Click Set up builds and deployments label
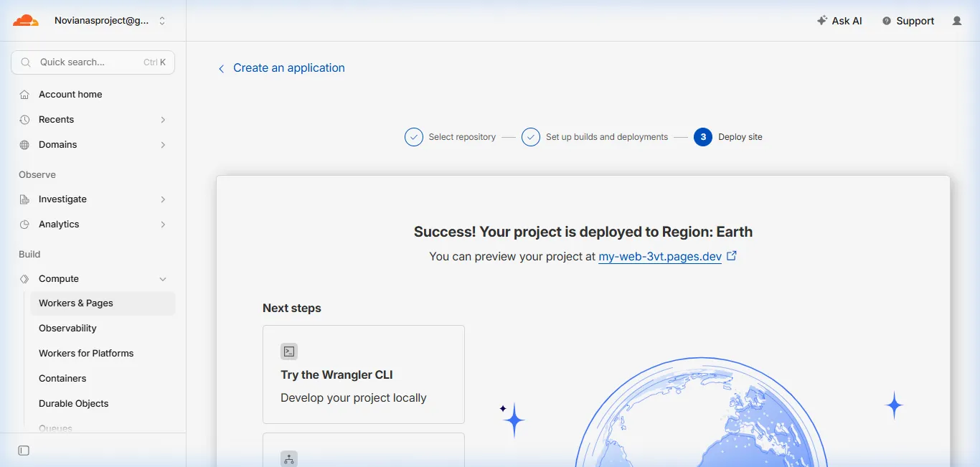The height and width of the screenshot is (467, 980). tap(607, 137)
